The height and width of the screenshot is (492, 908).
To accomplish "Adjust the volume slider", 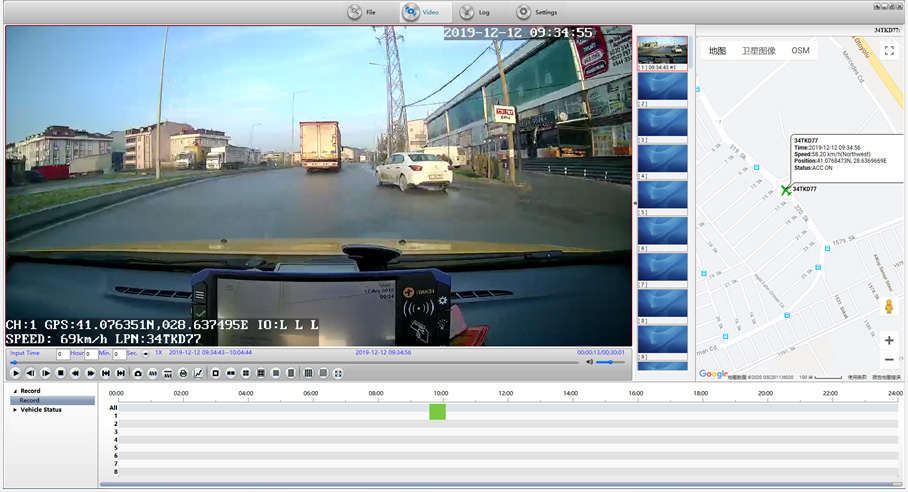I will click(610, 362).
